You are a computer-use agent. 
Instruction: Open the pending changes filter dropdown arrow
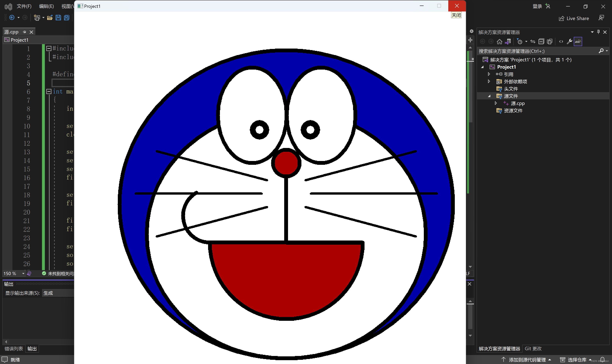pos(526,41)
